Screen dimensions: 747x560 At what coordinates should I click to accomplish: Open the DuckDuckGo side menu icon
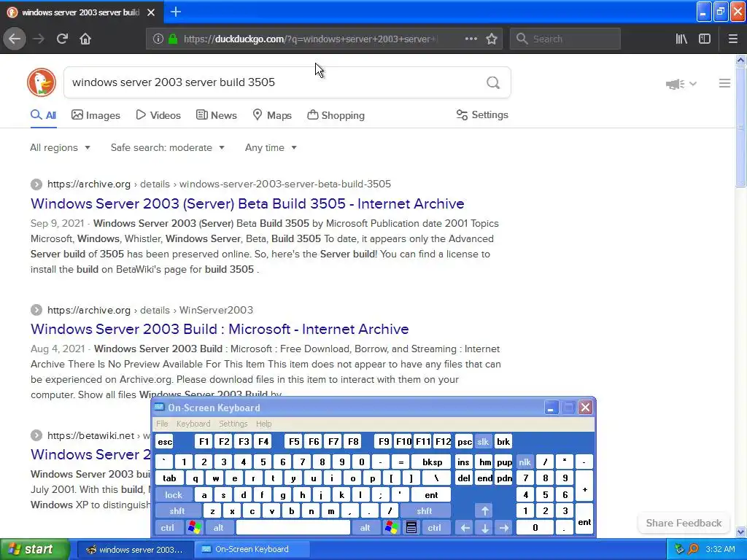click(x=724, y=83)
